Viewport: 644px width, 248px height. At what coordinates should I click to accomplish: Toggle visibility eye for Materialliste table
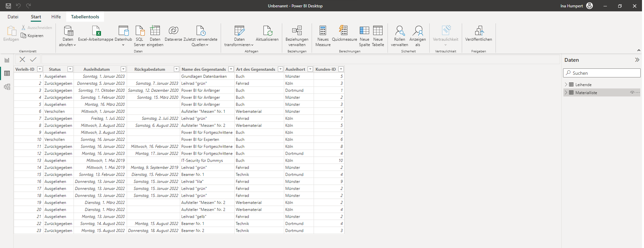coord(632,92)
